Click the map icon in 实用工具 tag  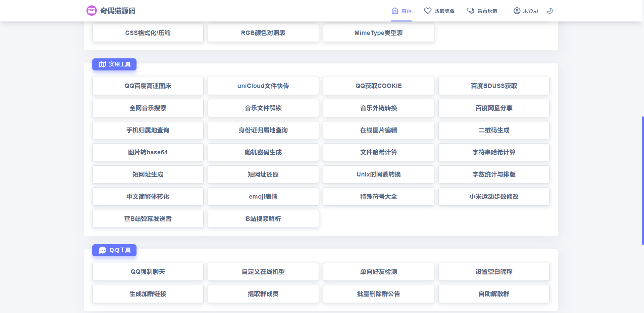coord(102,64)
